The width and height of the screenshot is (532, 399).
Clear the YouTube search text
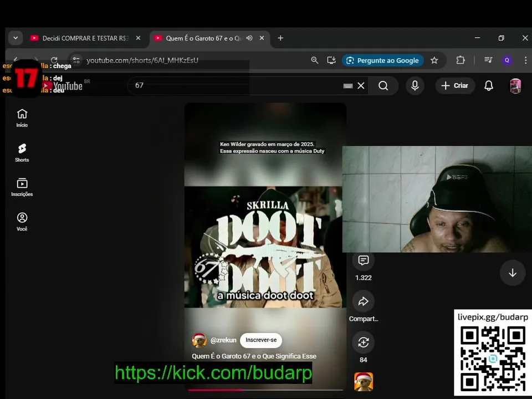[361, 85]
